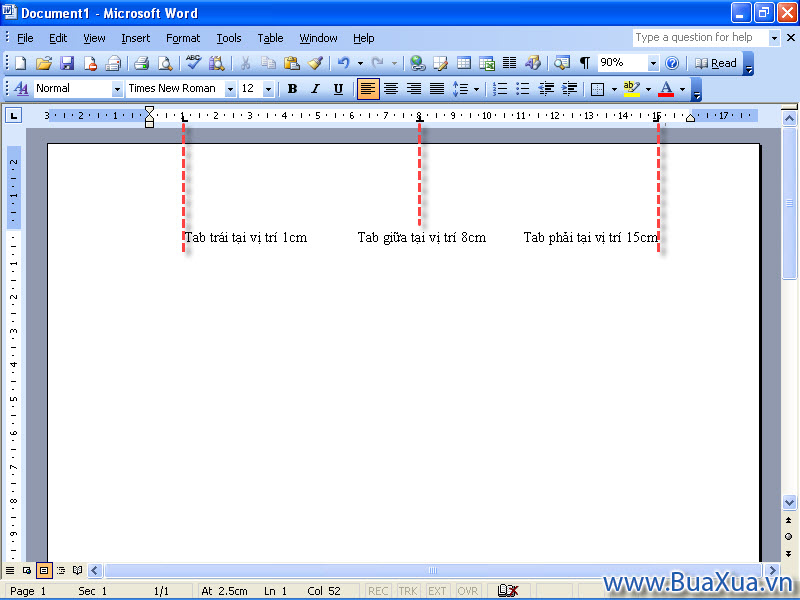
Task: Click the left tab stop at 1cm on ruler
Action: [184, 118]
